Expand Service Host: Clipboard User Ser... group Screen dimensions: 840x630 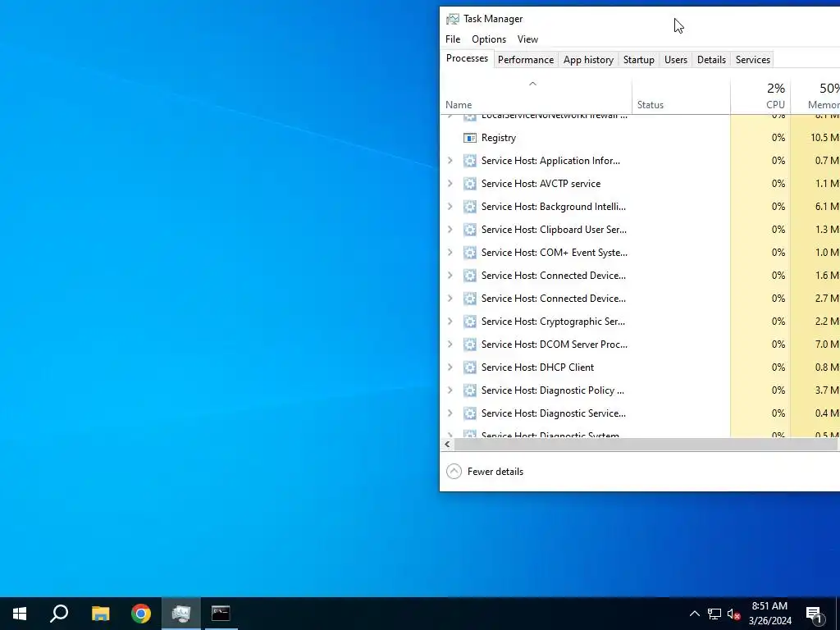(450, 230)
